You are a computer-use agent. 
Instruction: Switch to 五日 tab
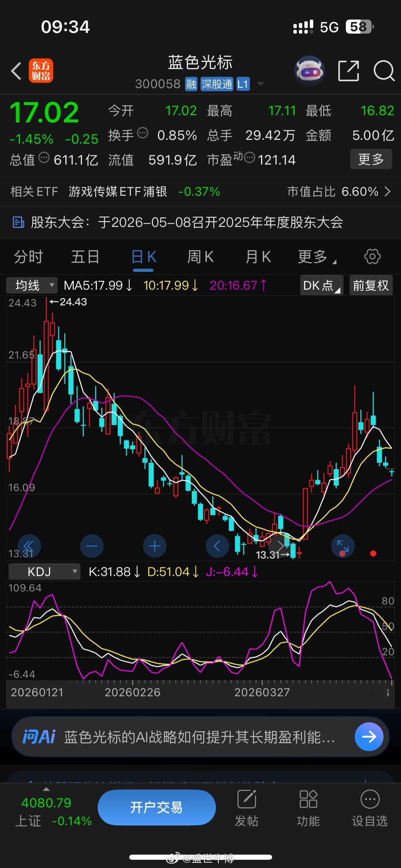point(85,257)
